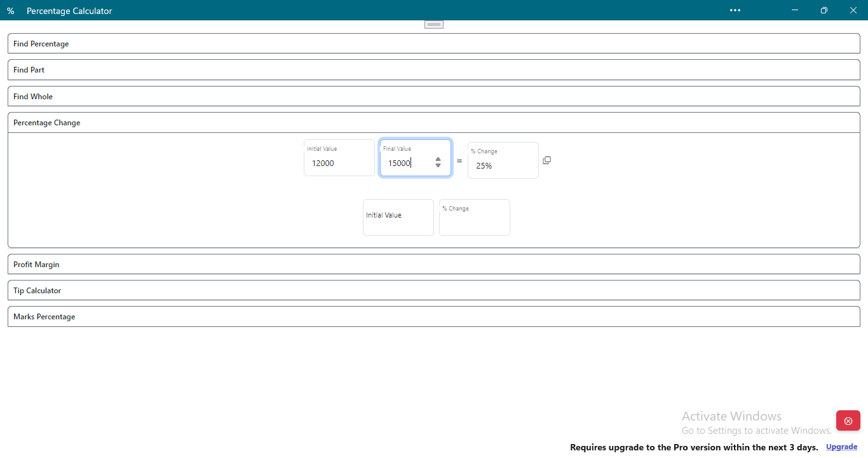
Task: Expand the Marks Percentage section
Action: [x=434, y=317]
